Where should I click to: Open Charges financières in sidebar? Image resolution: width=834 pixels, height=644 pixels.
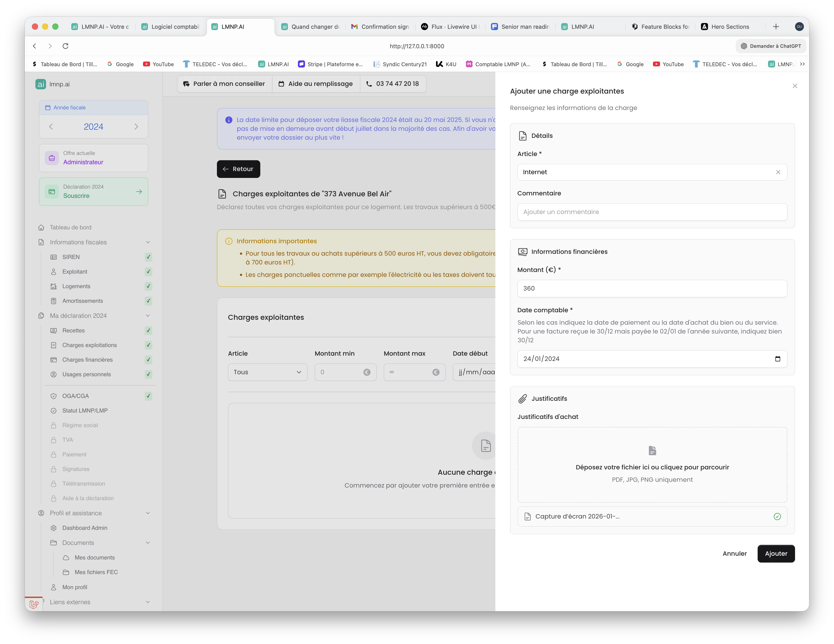(87, 360)
